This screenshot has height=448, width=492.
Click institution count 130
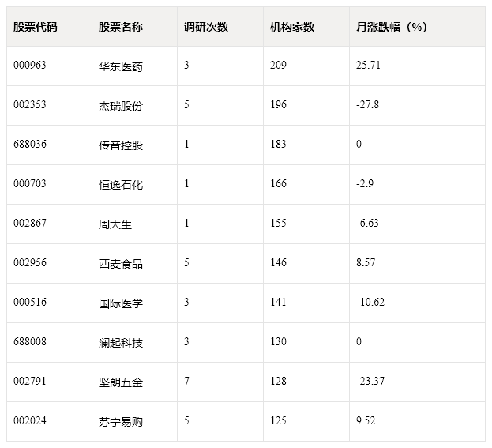point(278,341)
